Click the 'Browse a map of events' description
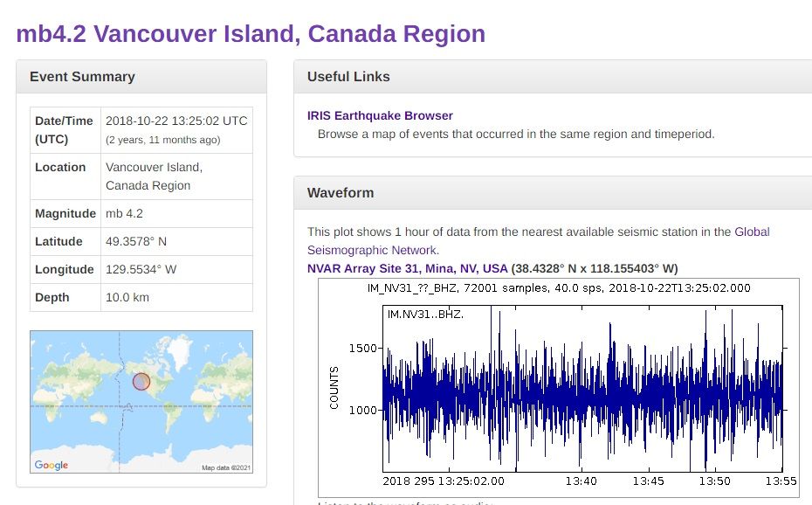This screenshot has height=505, width=812. pos(516,135)
